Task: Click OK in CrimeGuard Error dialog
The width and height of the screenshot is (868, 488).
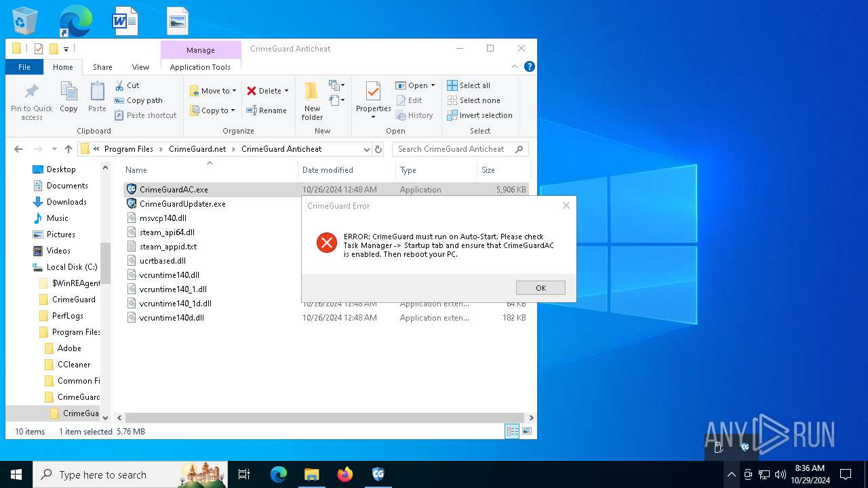Action: pyautogui.click(x=540, y=288)
